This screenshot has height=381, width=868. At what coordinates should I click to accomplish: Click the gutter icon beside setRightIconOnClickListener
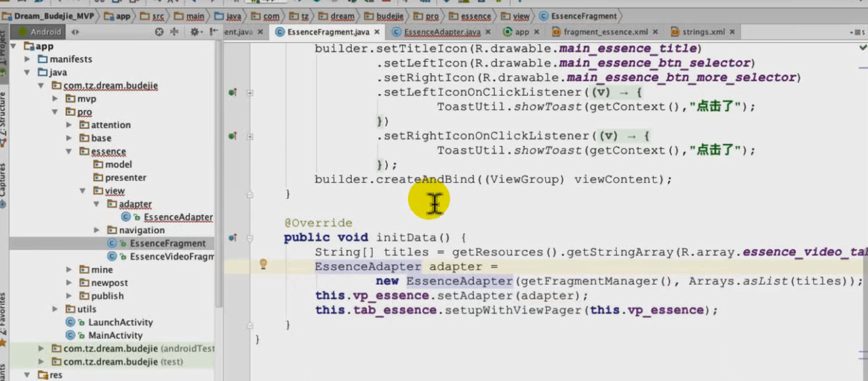click(x=233, y=136)
